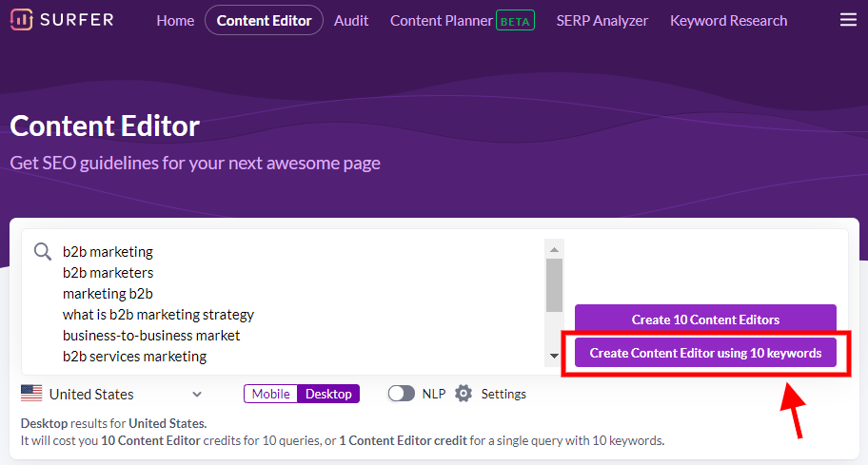This screenshot has width=868, height=465.
Task: Open the Settings gear icon
Action: pyautogui.click(x=464, y=394)
